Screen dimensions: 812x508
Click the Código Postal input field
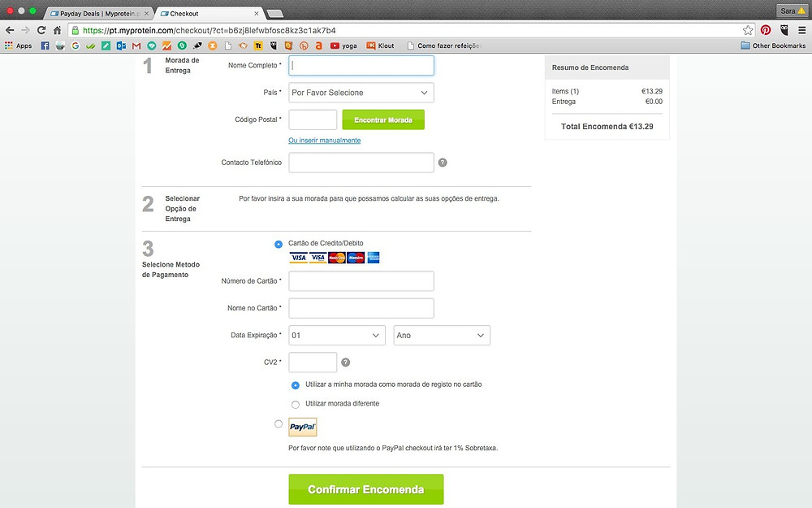tap(313, 119)
